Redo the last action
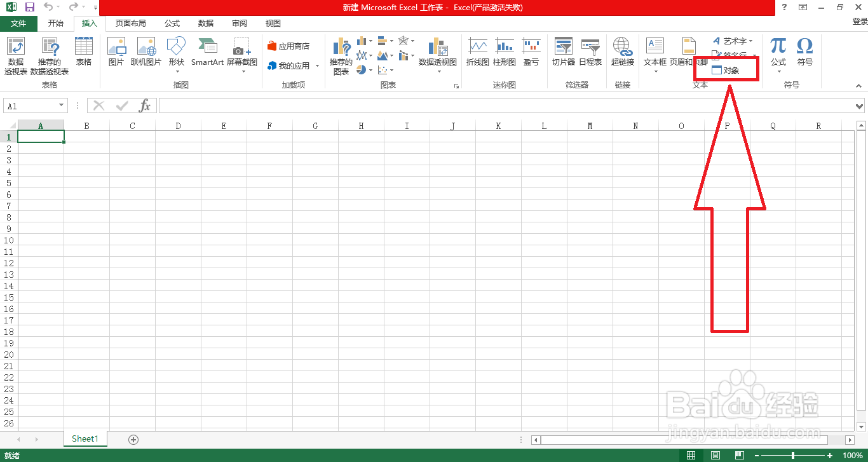This screenshot has width=868, height=462. [x=73, y=8]
